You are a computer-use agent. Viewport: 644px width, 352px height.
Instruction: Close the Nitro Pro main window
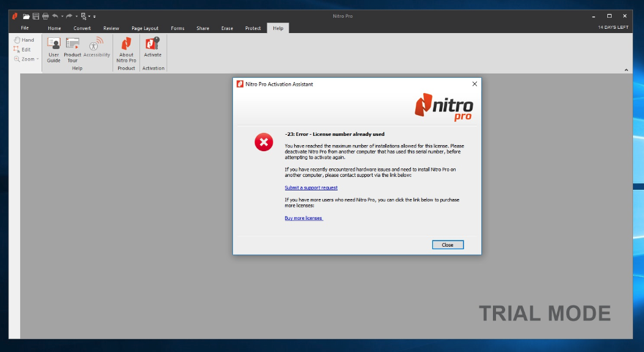pyautogui.click(x=624, y=16)
